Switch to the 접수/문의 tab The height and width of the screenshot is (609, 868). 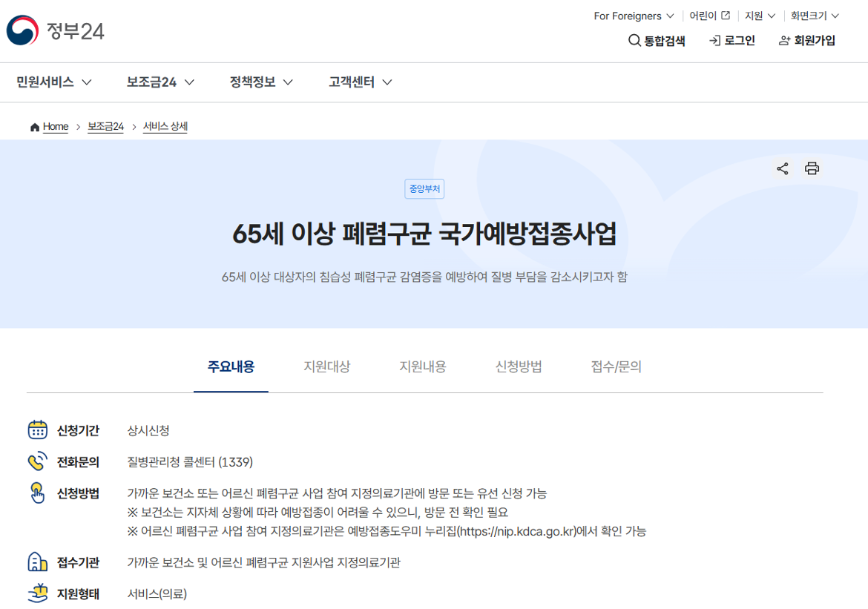615,366
